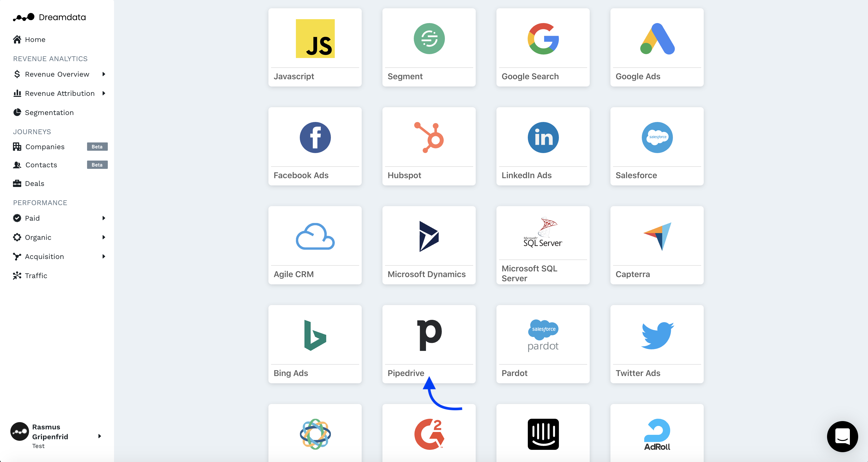Select the Pipedrive p logo

click(x=429, y=335)
